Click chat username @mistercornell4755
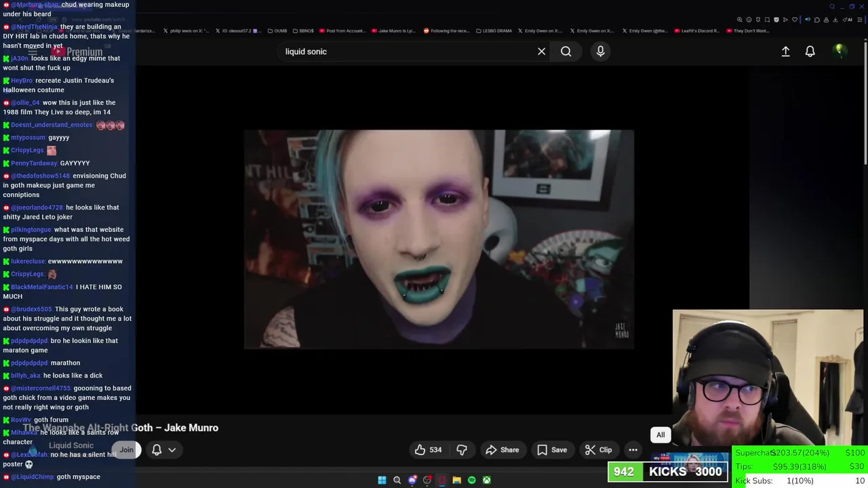Viewport: 868px width, 488px height. 41,389
